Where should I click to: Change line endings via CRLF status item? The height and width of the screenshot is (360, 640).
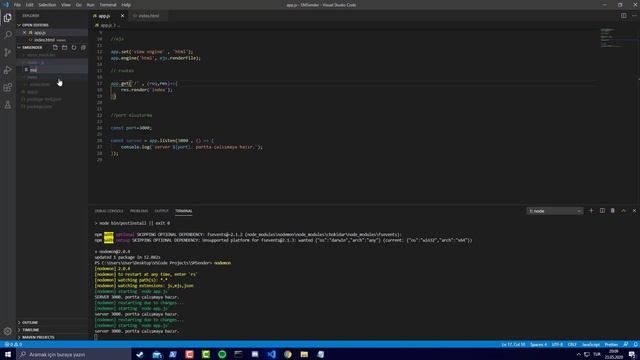coord(572,344)
